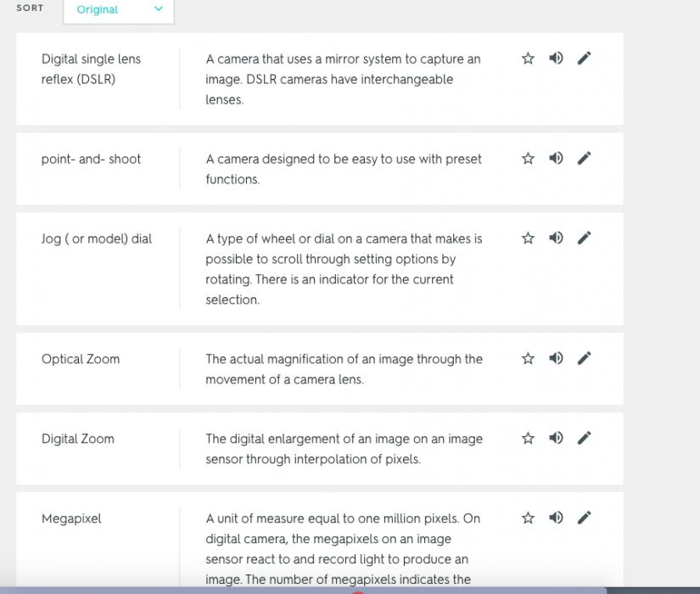Screen dimensions: 700x594
Task: Play audio for point-and-shoot
Action: point(556,159)
